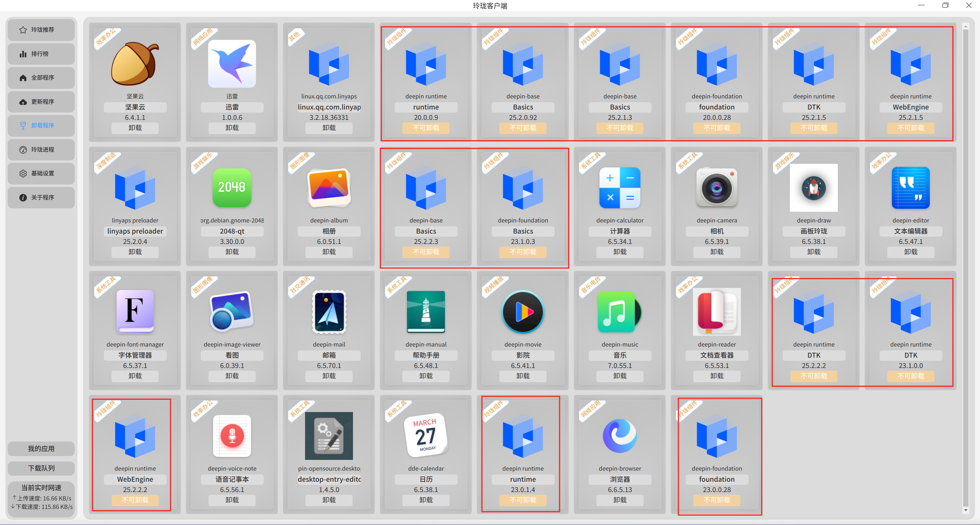The height and width of the screenshot is (525, 980).
Task: Click the deepin-camera lens icon
Action: pyautogui.click(x=717, y=188)
